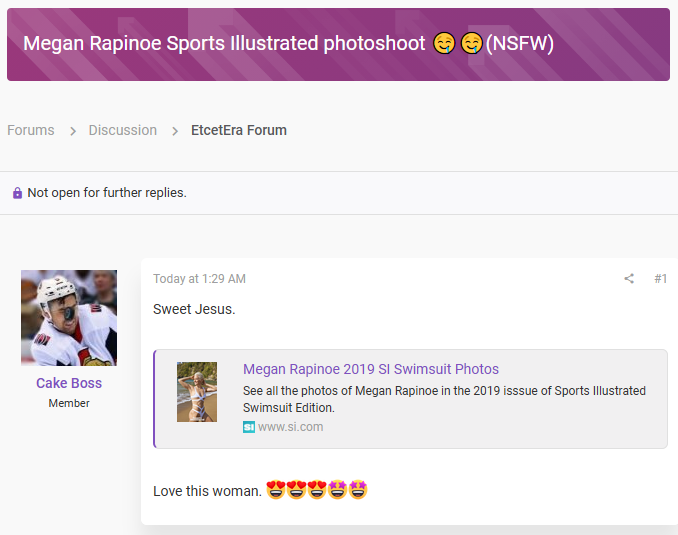The image size is (678, 535).
Task: Open the Megan Rapinoe 2019 SI Swimsuit Photos link
Action: pos(371,369)
